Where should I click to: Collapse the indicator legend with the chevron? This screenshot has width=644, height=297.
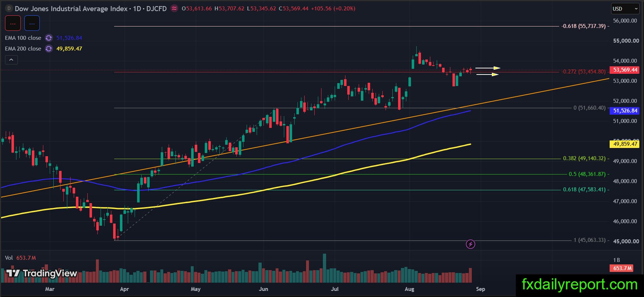click(x=11, y=60)
